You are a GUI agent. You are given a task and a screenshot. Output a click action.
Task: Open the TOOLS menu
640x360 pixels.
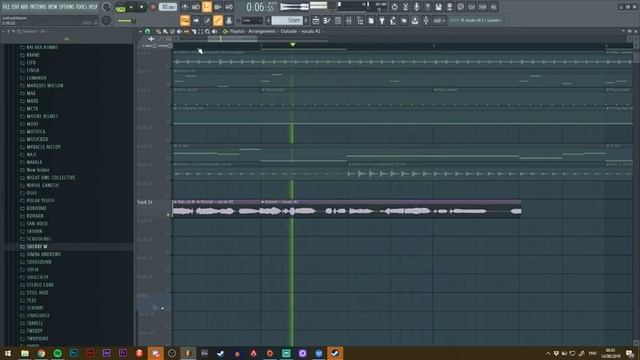click(x=82, y=7)
